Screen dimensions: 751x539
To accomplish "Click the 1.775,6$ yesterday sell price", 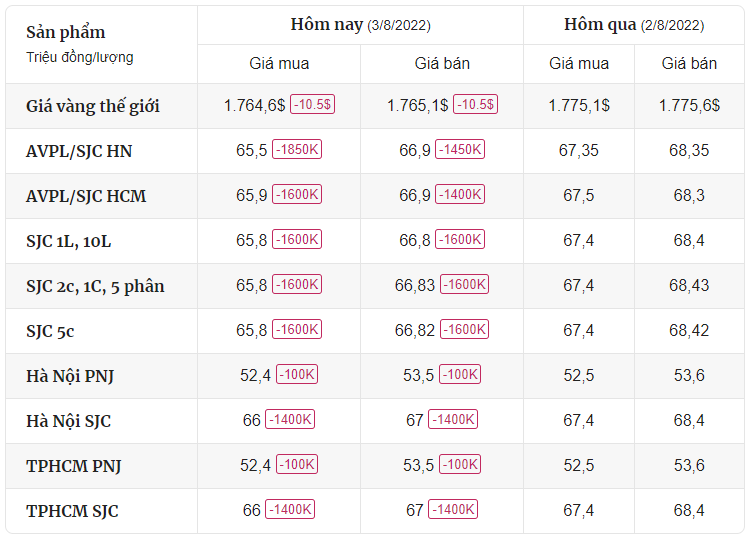I will tap(689, 105).
